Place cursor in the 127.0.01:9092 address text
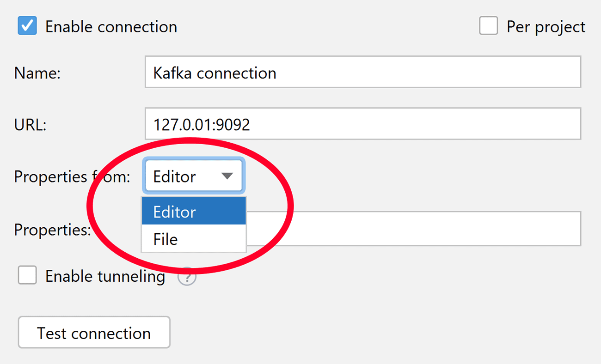Image resolution: width=601 pixels, height=364 pixels. [x=202, y=125]
